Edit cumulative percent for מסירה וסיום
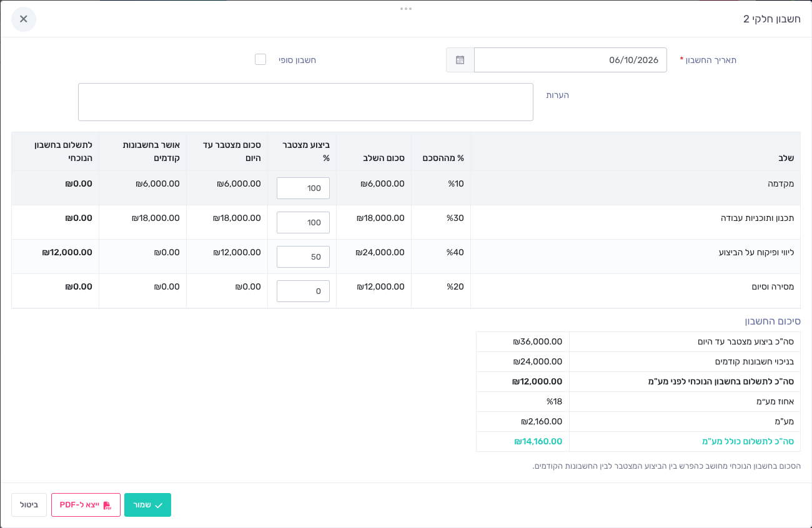Image resolution: width=812 pixels, height=528 pixels. (303, 291)
